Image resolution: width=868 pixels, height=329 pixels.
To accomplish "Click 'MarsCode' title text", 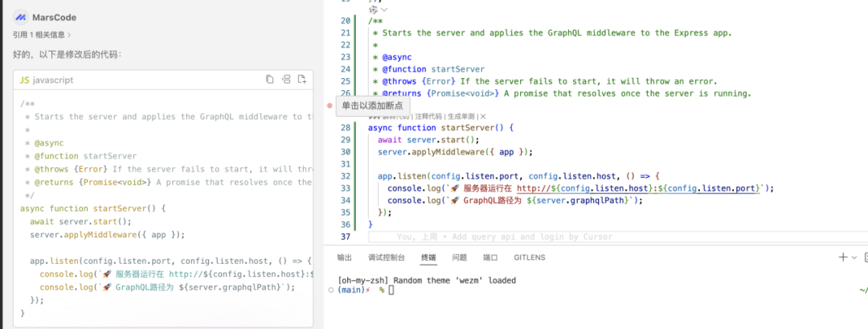I will coord(55,18).
